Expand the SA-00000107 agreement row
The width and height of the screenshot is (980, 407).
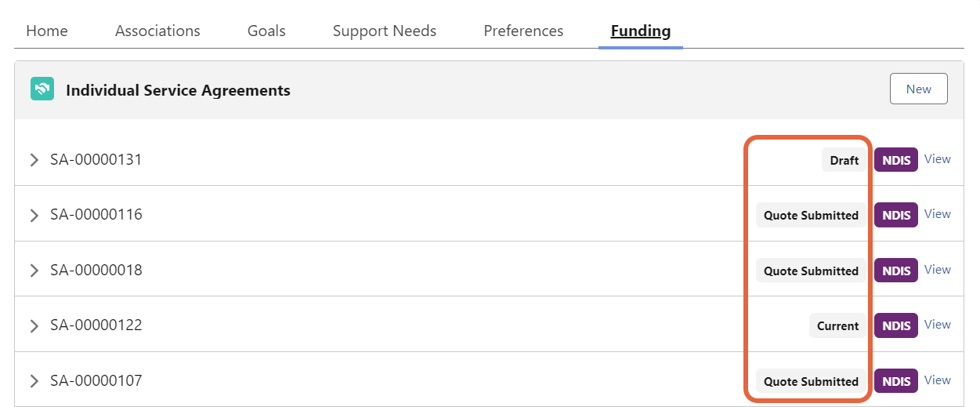click(x=34, y=381)
